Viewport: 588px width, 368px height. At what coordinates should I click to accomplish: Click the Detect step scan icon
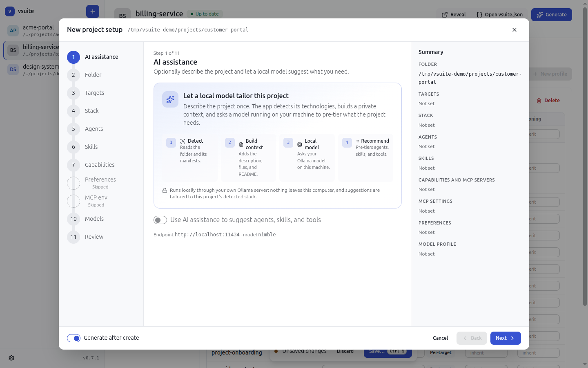coord(183,141)
